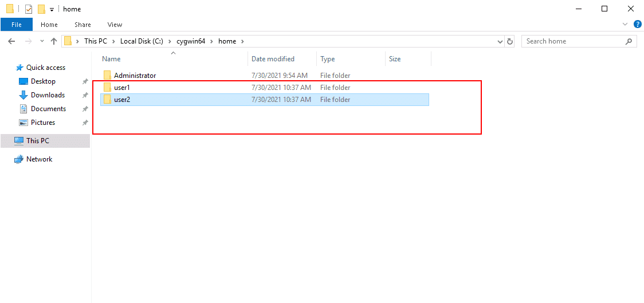Click cygwin64 in the address breadcrumb
The height and width of the screenshot is (303, 644).
[191, 41]
